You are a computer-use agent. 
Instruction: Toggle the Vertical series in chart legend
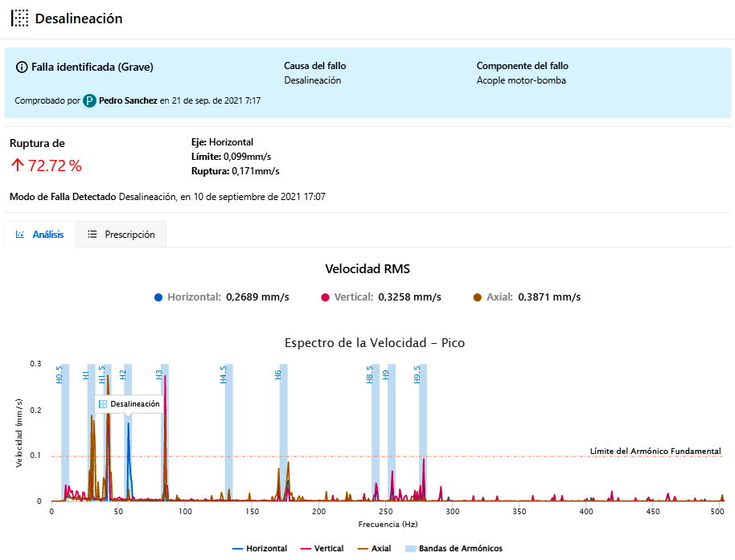pos(322,548)
